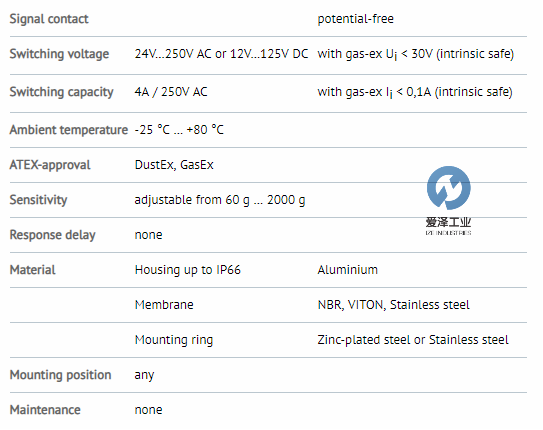Click the Housing up to IP66 text
This screenshot has height=430, width=543.
pos(188,270)
